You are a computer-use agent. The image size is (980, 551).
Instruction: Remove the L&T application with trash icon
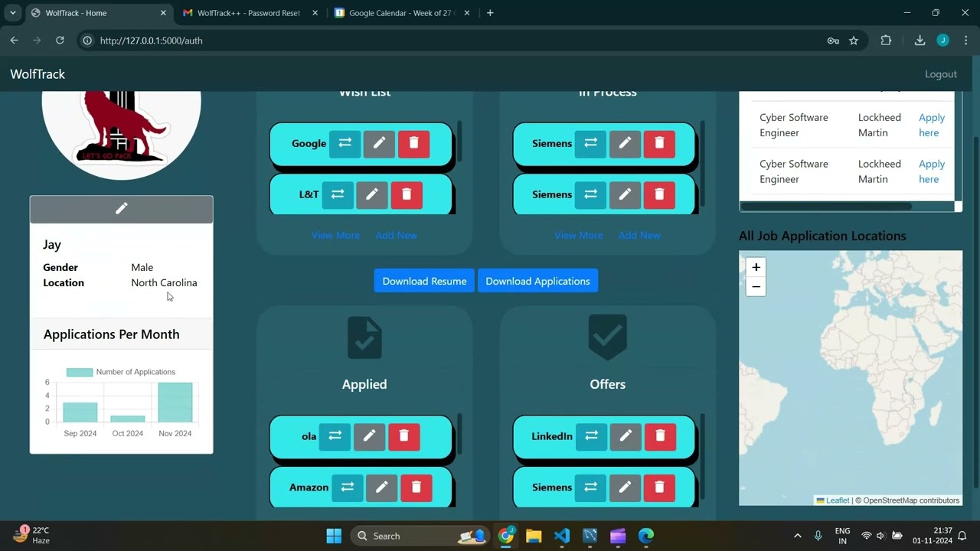[x=407, y=194]
